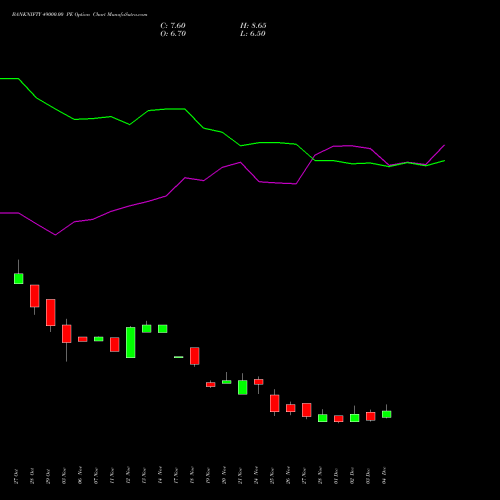Click the 02 Dec date label
This screenshot has width=500, height=500.
[352, 476]
